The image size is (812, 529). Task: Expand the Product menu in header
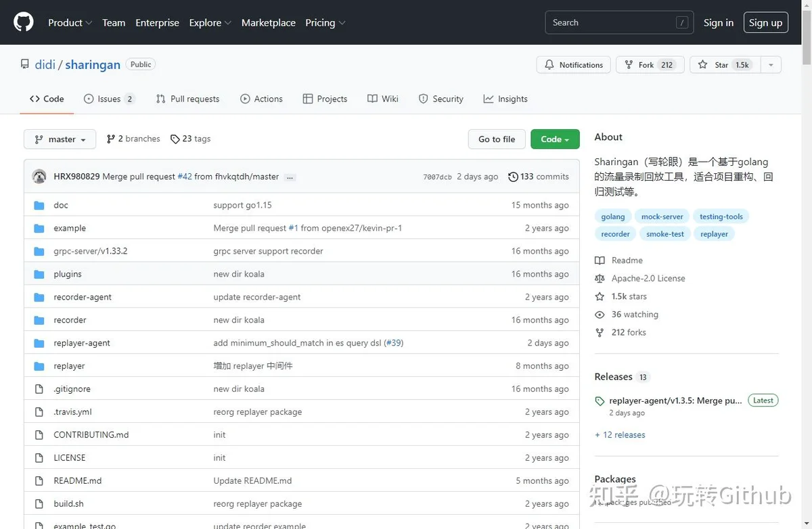tap(70, 22)
